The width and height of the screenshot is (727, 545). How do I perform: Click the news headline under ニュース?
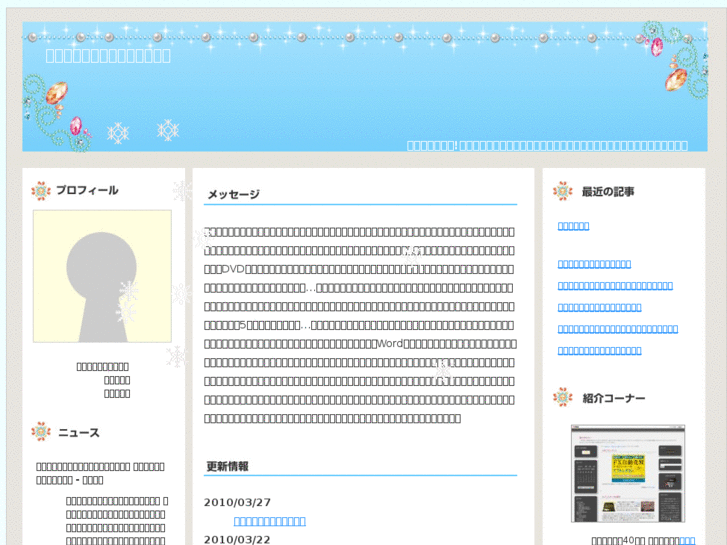(x=100, y=472)
